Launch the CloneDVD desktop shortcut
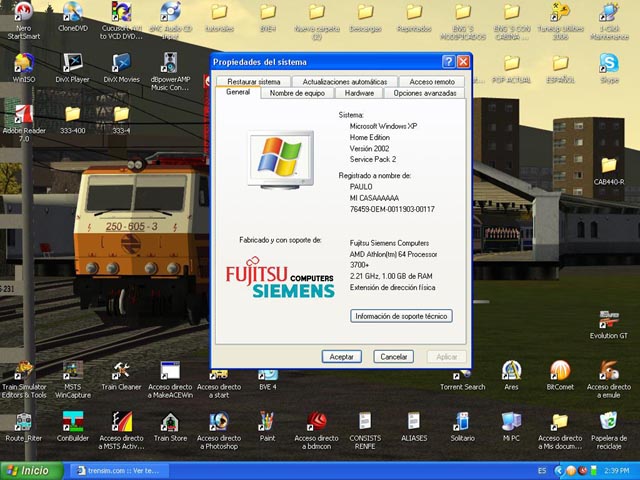The height and width of the screenshot is (480, 640). pos(72,13)
